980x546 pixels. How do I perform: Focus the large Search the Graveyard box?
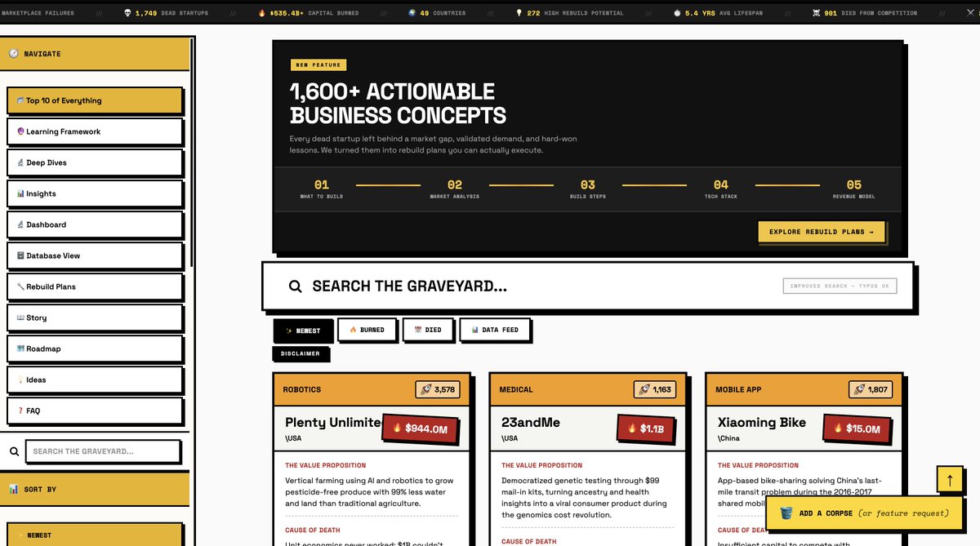586,286
